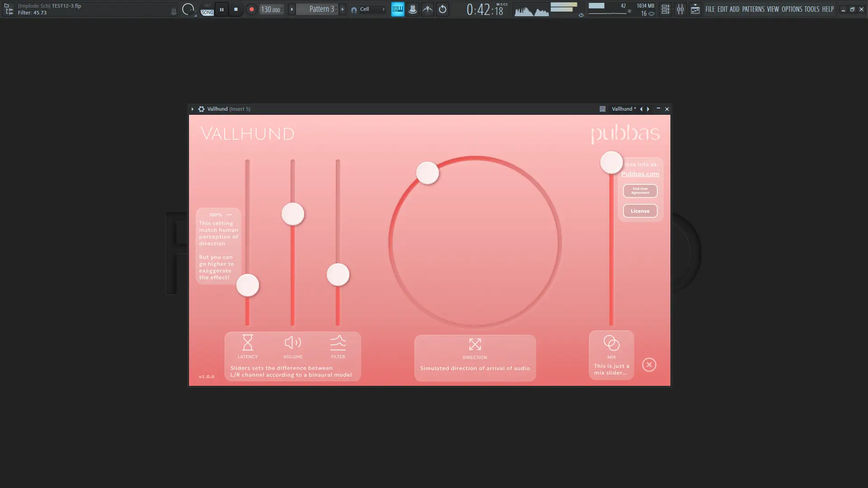This screenshot has height=488, width=868.
Task: Switch between PAT and SONG mode
Action: [x=207, y=9]
